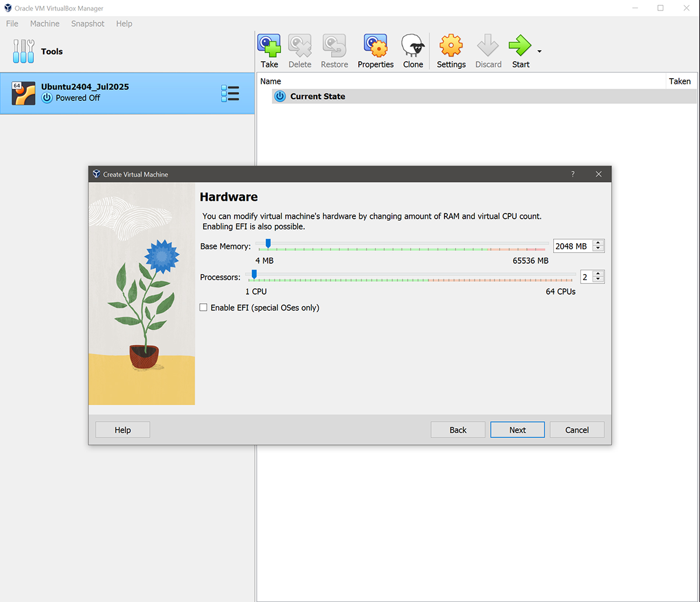Open the Help menu
Viewport: 700px width, 602px height.
(x=124, y=24)
